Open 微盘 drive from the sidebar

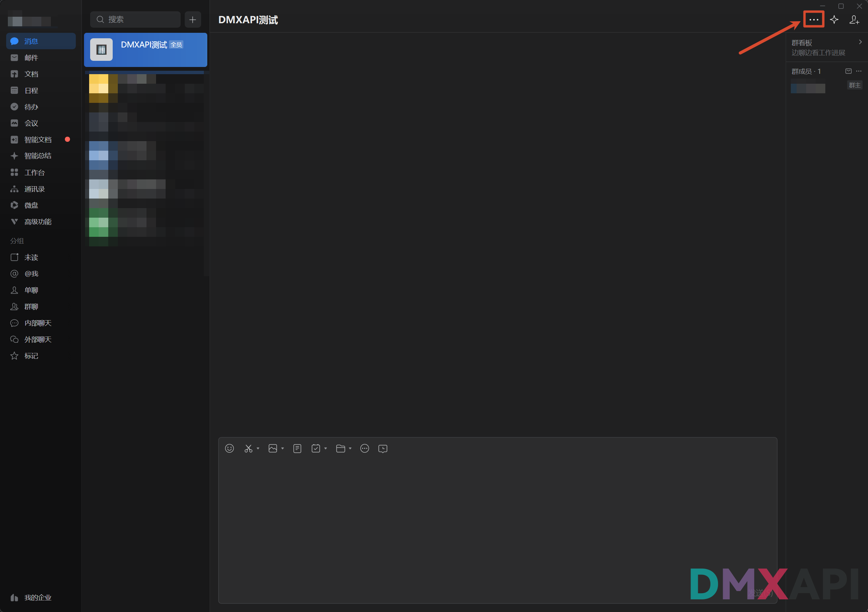point(41,205)
